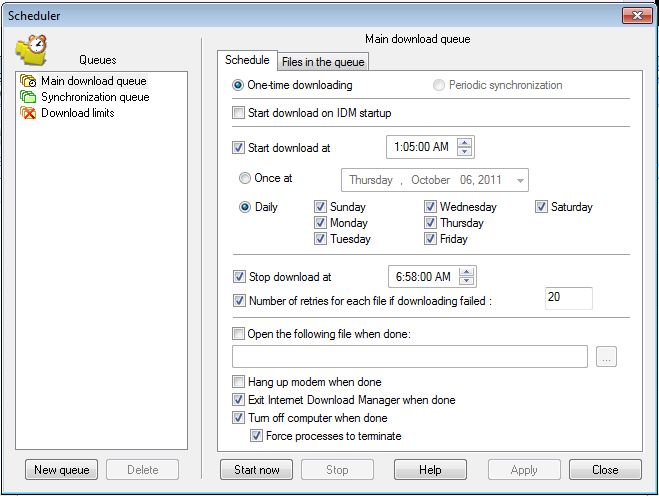Switch to the Schedule tab
This screenshot has width=659, height=496.
click(x=247, y=60)
